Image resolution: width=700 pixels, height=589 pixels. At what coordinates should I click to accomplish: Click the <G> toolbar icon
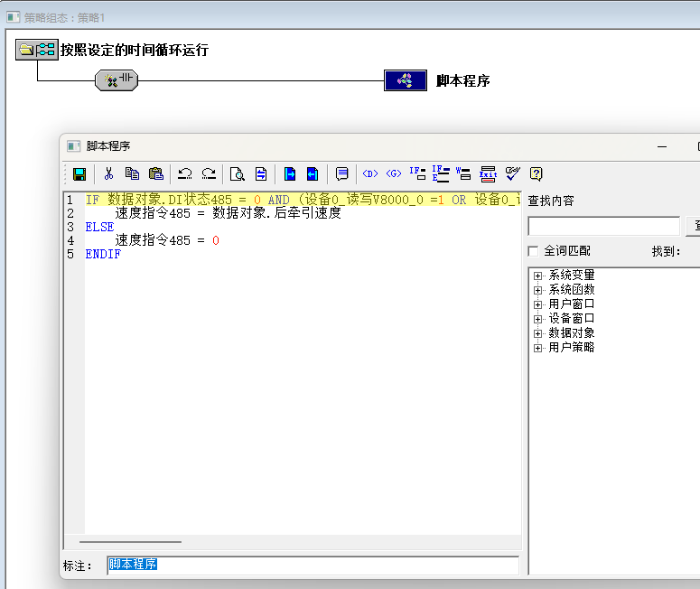[393, 173]
